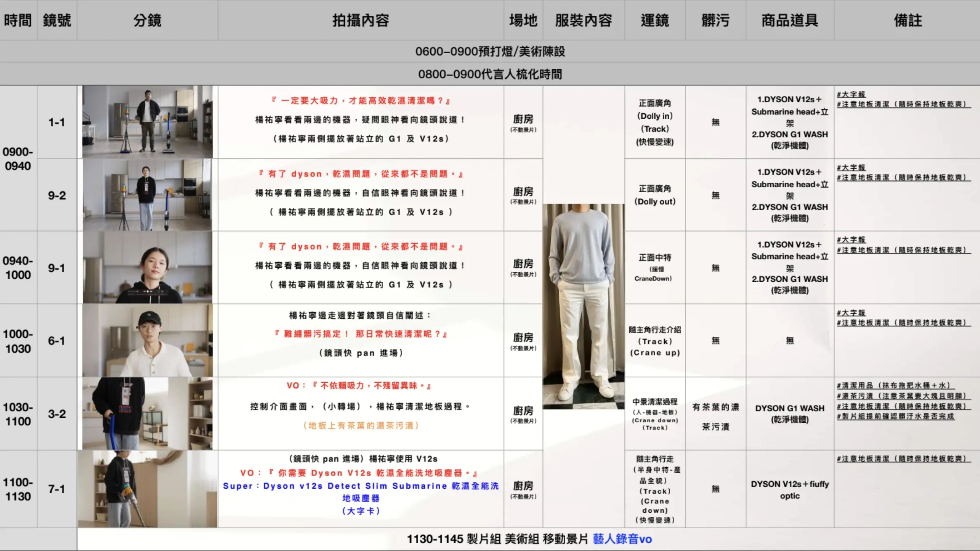This screenshot has height=551, width=980.
Task: Click the blue 藝人錄音vo text
Action: pyautogui.click(x=622, y=539)
